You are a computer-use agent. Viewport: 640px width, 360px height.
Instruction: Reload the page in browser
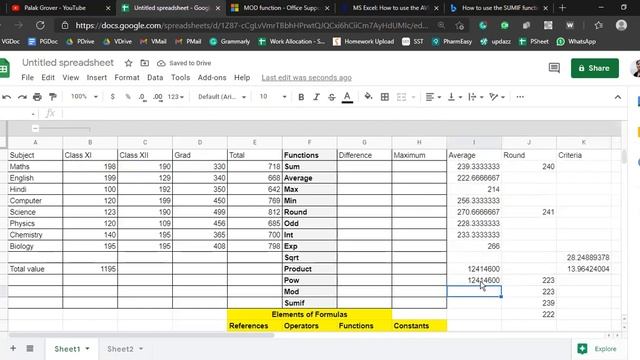pos(40,25)
